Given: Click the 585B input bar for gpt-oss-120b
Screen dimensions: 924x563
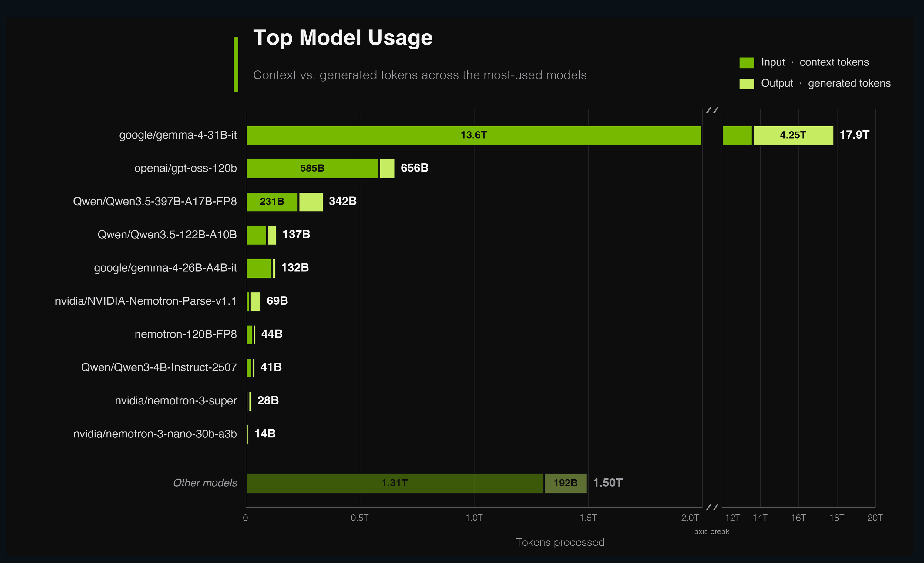Looking at the screenshot, I should click(312, 169).
